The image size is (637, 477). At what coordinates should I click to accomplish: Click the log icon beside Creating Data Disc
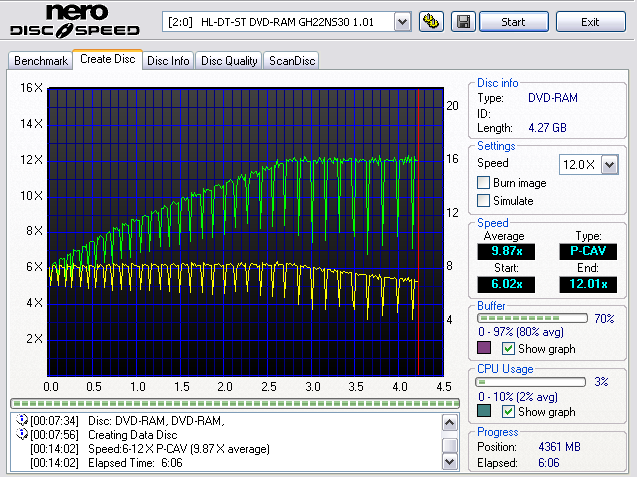[20, 434]
